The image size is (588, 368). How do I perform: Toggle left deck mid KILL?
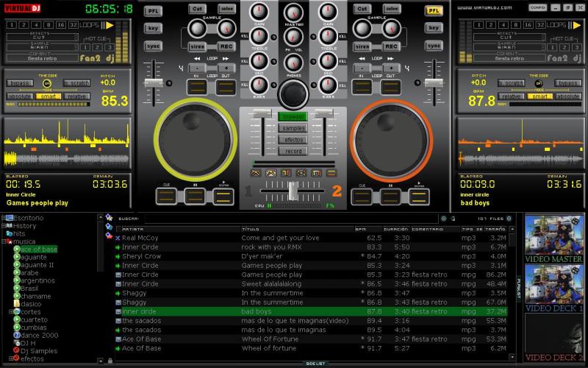pyautogui.click(x=245, y=61)
